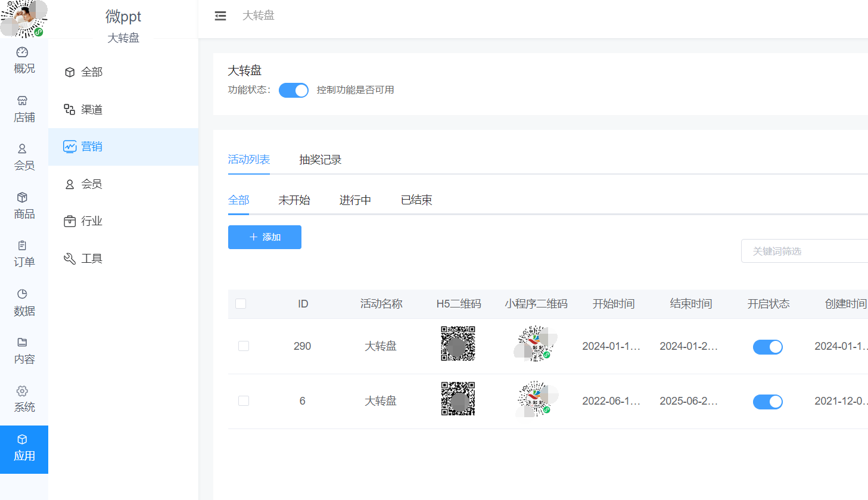Switch to the 抽奖记录 tab
Screen dimensions: 868x500
tap(321, 160)
